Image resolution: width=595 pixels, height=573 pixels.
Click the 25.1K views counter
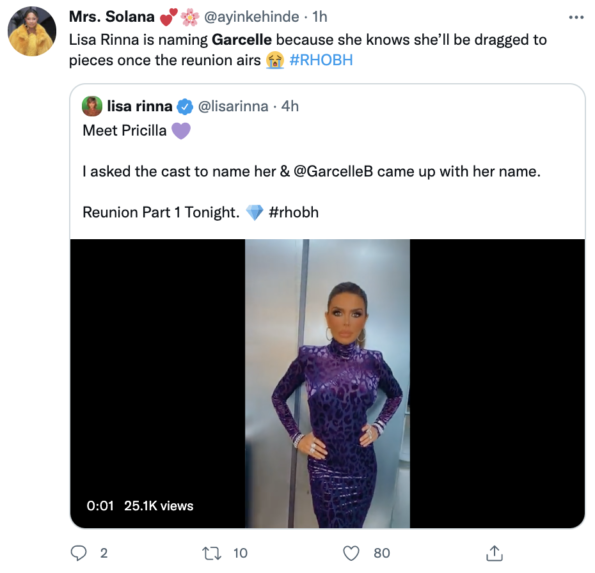click(159, 505)
